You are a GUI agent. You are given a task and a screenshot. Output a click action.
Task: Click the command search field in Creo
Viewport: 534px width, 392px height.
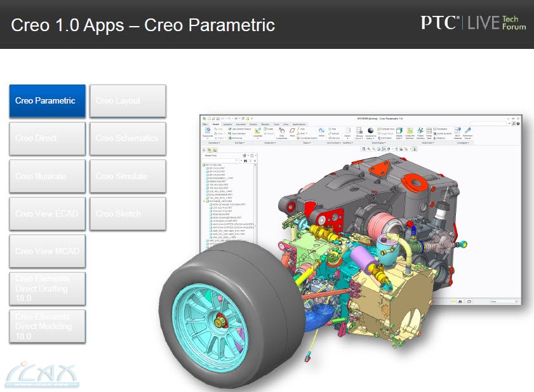pos(488,123)
